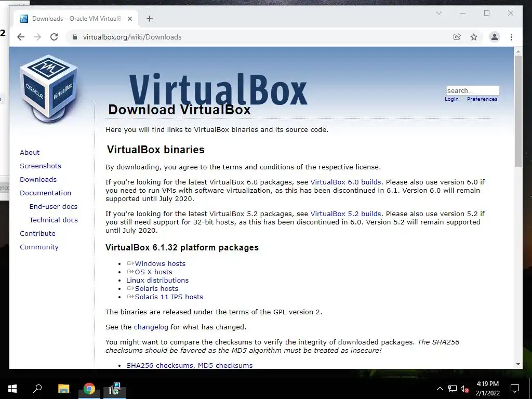Click the forward navigation arrow
This screenshot has width=532, height=399.
37,37
